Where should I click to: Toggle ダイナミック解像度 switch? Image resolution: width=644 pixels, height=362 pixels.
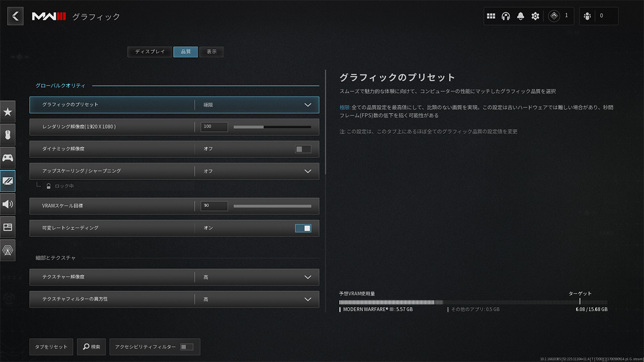pos(303,149)
